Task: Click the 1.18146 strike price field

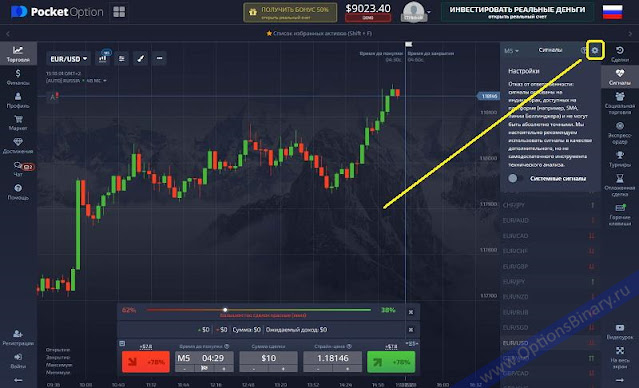Action: 332,358
